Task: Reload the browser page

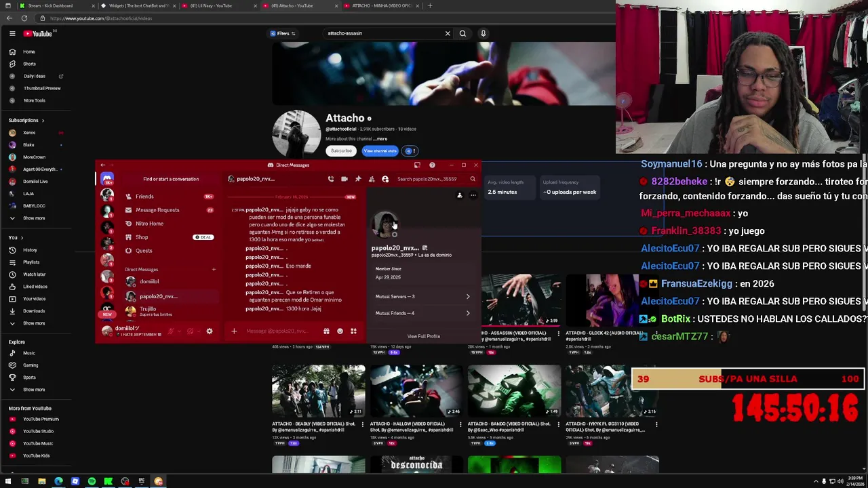Action: click(x=24, y=18)
